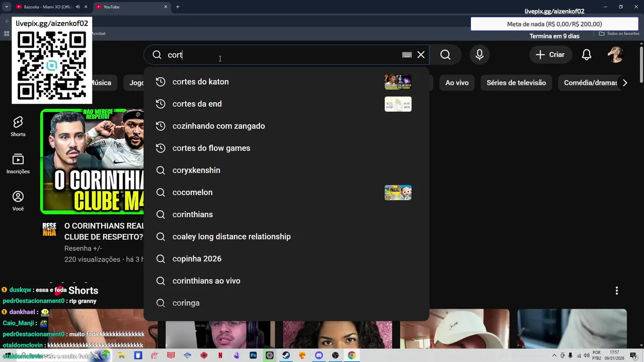Click the cortes do katon suggestion thumbnail
644x362 pixels.
tap(398, 82)
